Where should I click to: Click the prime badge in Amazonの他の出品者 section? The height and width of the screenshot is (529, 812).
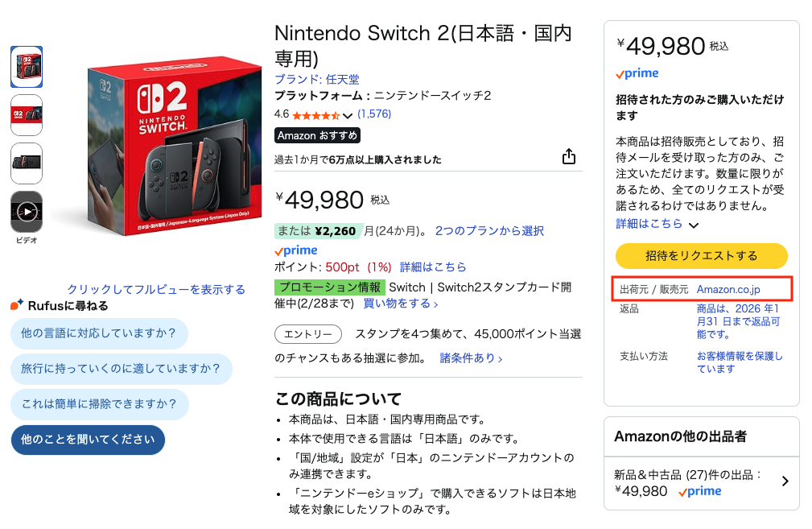pyautogui.click(x=699, y=491)
